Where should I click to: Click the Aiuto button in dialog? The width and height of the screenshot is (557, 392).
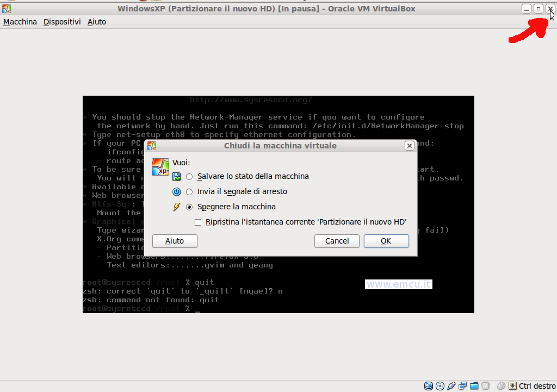click(175, 241)
